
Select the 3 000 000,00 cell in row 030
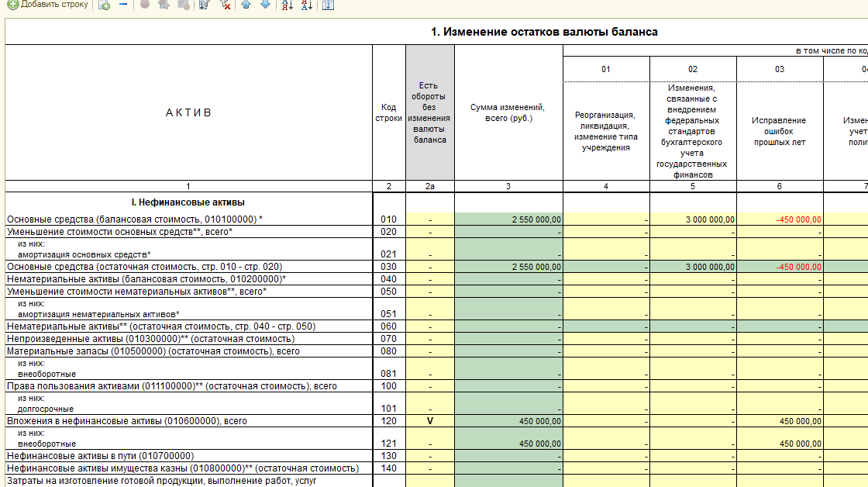pos(693,267)
